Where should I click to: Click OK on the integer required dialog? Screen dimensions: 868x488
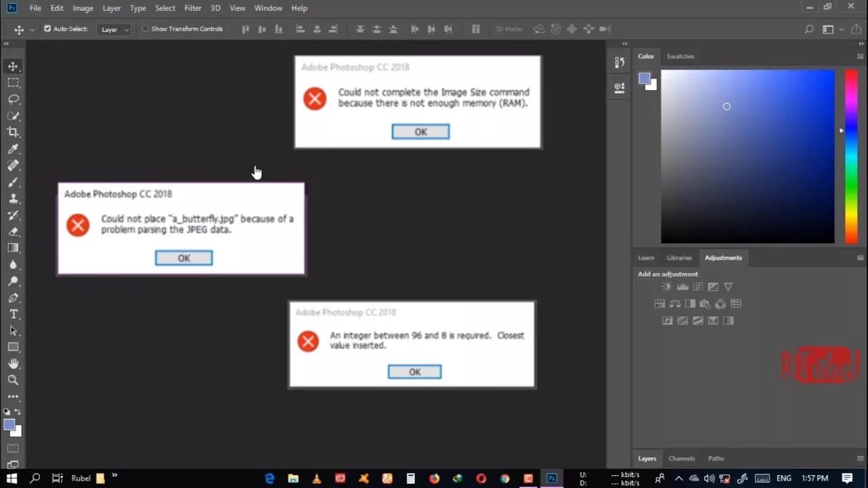(414, 372)
